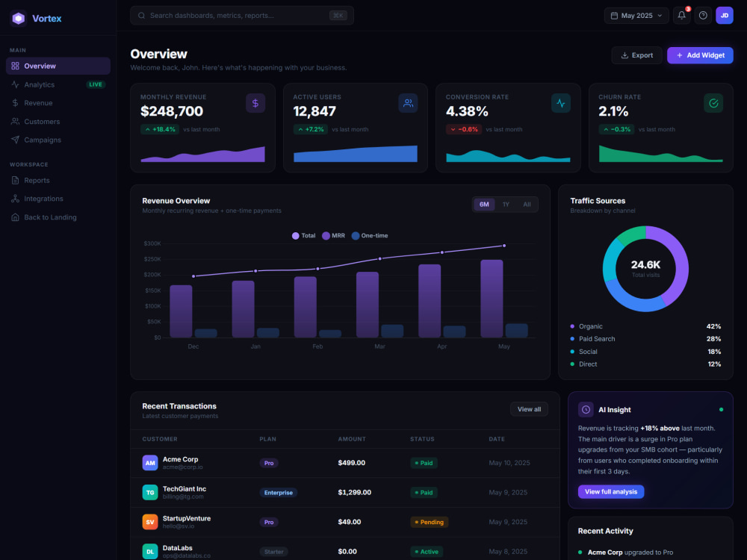Screen dimensions: 747x560
Task: Click the users icon in Active Users card
Action: [409, 103]
